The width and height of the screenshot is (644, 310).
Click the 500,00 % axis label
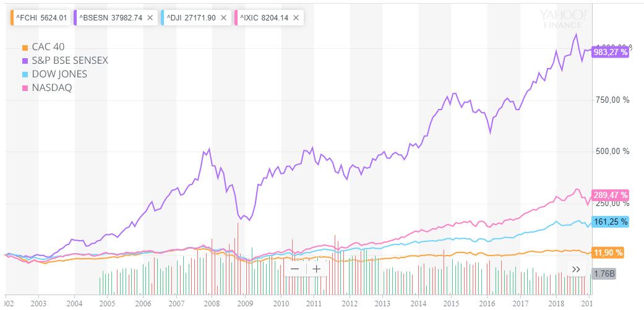[x=612, y=152]
